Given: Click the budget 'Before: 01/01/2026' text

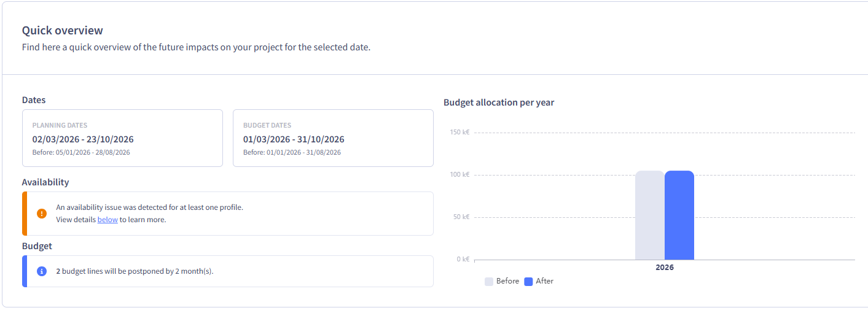Looking at the screenshot, I should point(292,152).
